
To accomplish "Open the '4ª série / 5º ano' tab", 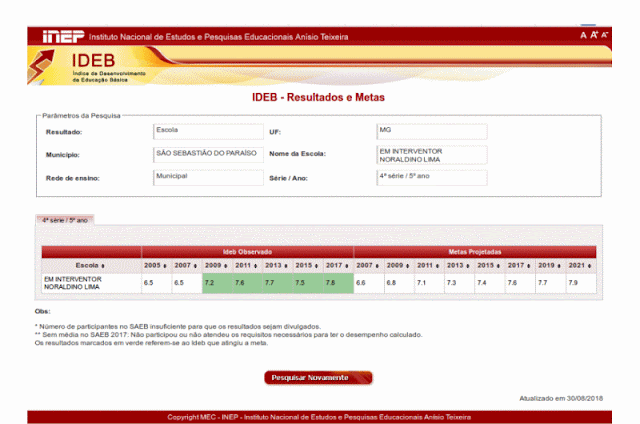I will point(65,220).
